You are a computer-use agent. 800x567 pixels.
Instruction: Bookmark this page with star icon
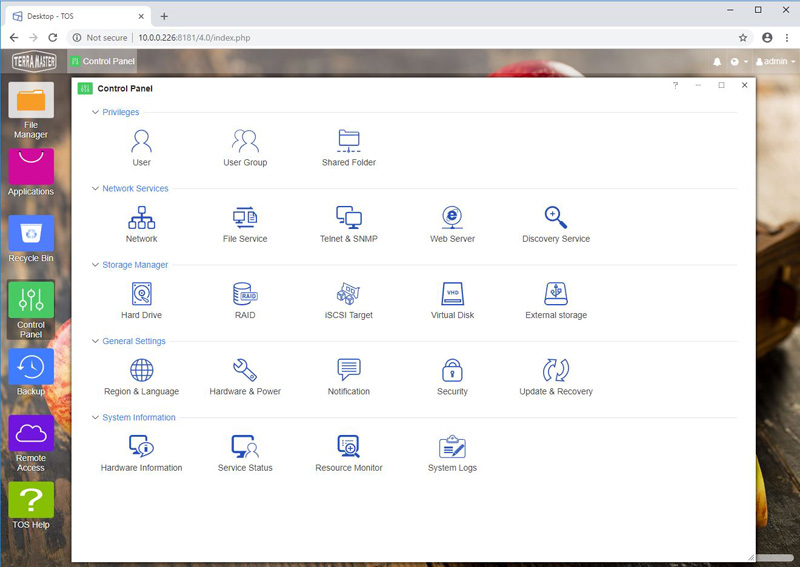point(743,38)
